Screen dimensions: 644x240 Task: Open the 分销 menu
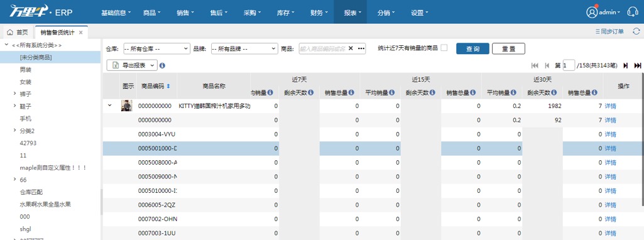pyautogui.click(x=386, y=13)
